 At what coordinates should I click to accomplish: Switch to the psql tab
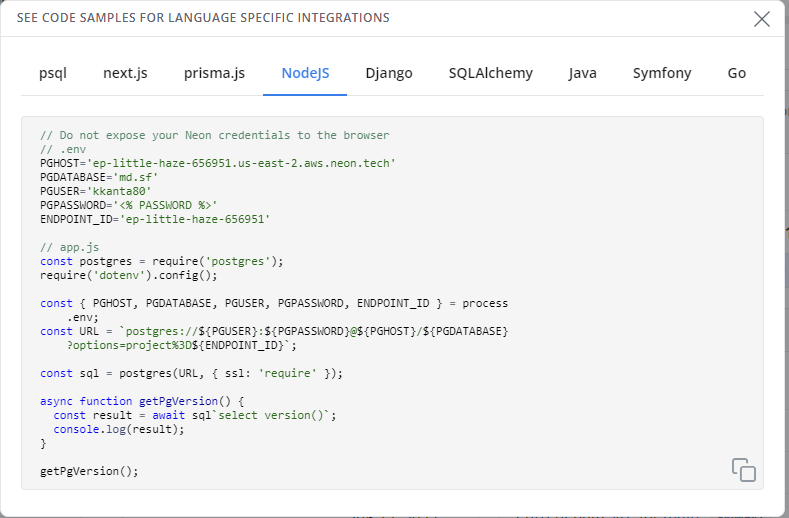click(x=53, y=73)
